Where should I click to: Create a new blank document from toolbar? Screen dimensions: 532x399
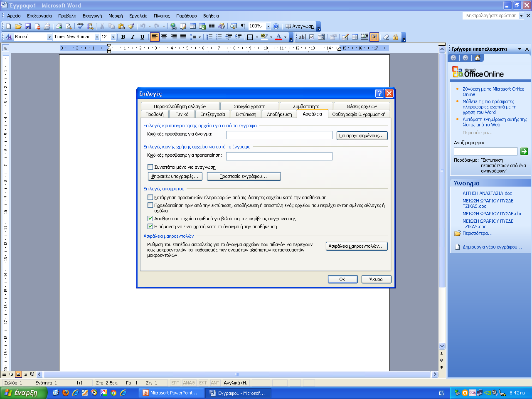tap(8, 26)
